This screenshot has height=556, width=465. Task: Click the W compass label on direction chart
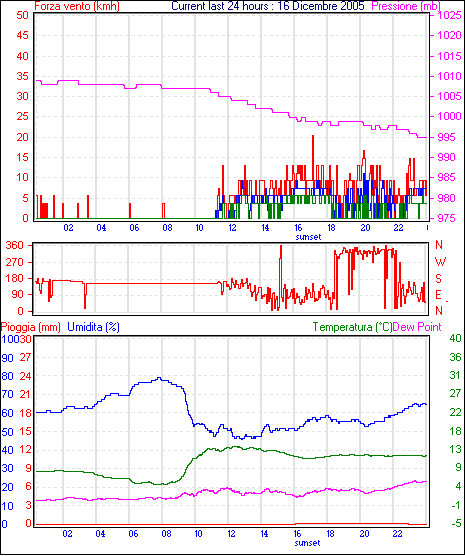440,262
